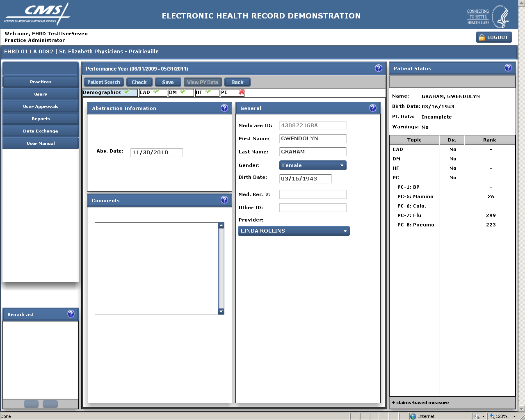Screen dimensions: 525x420
Task: Open the Provider dropdown LINDA ROLLINS
Action: click(294, 231)
